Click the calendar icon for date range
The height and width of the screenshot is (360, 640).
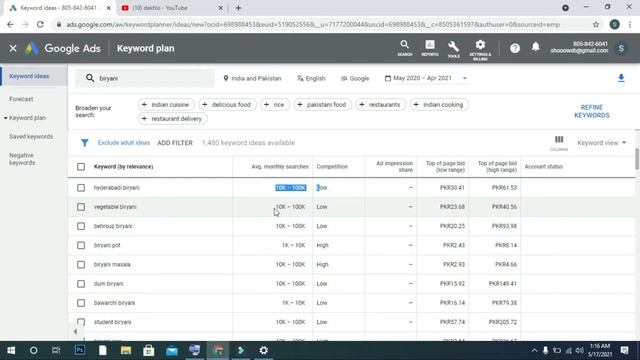[387, 78]
